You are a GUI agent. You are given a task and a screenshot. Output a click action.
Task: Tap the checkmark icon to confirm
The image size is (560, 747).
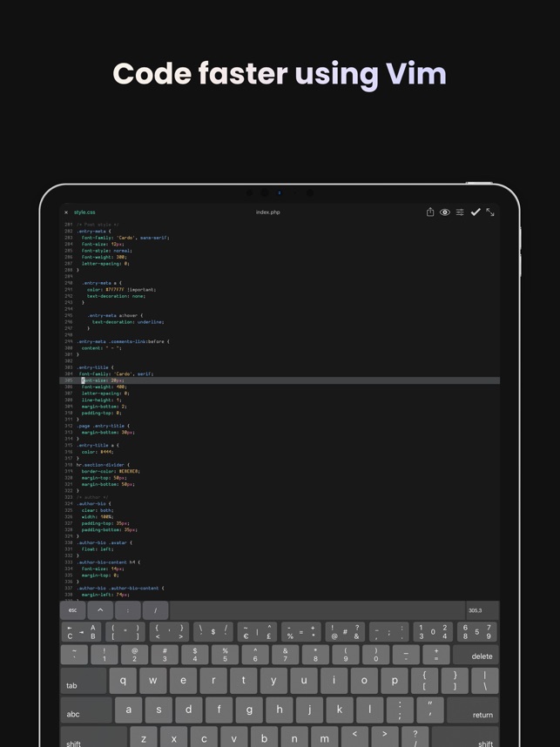pos(476,212)
